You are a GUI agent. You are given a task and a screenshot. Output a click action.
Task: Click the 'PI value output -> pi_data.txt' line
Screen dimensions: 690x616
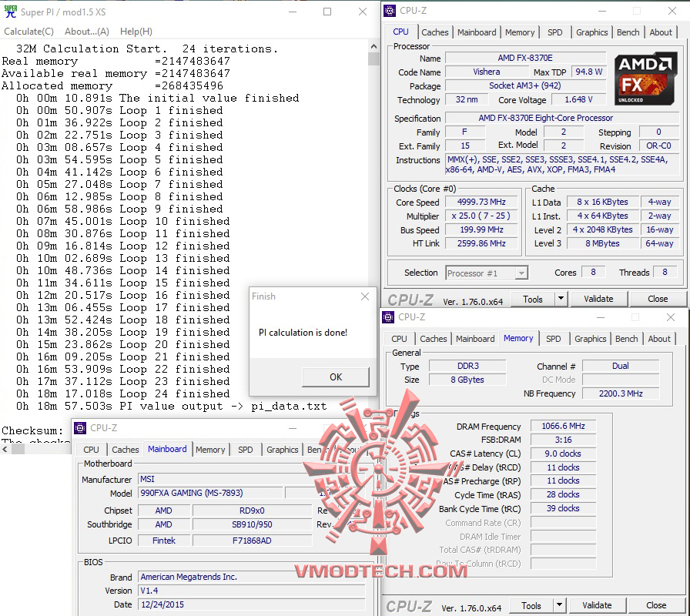[x=172, y=406]
